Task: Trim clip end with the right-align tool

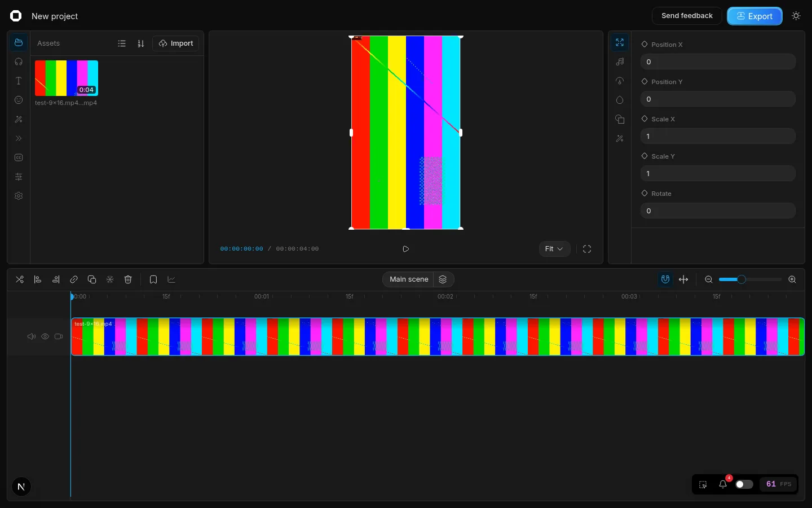Action: tap(56, 279)
